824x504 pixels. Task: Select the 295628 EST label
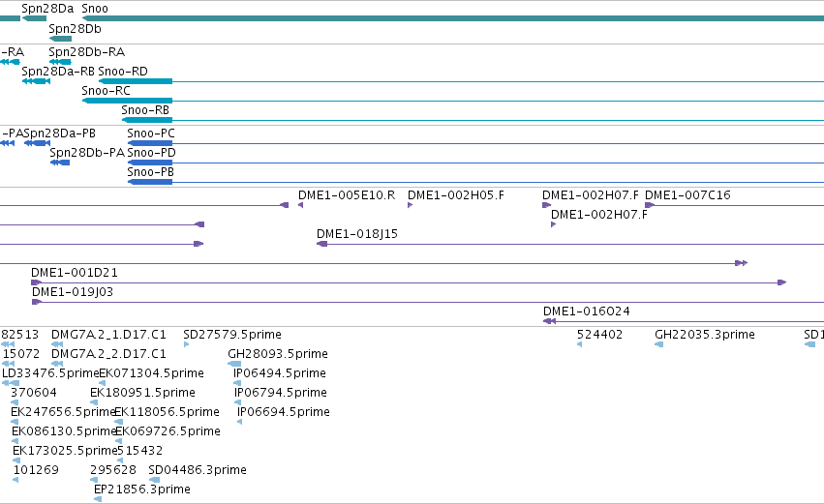click(x=113, y=470)
